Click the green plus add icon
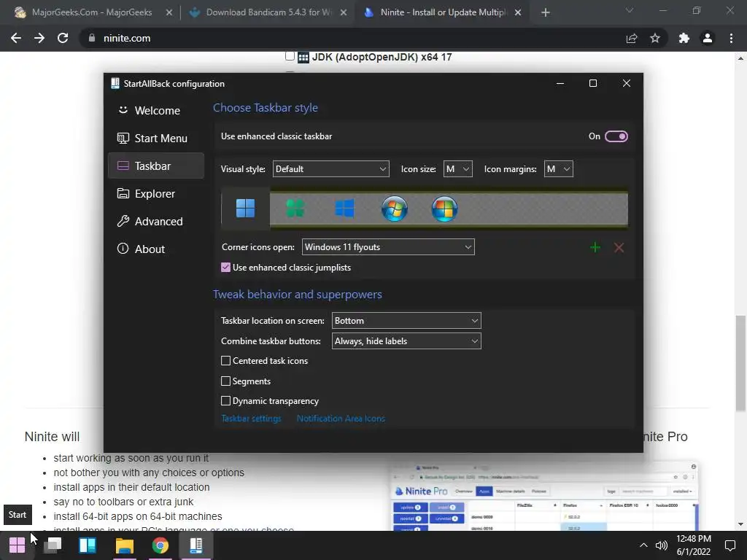 tap(595, 248)
